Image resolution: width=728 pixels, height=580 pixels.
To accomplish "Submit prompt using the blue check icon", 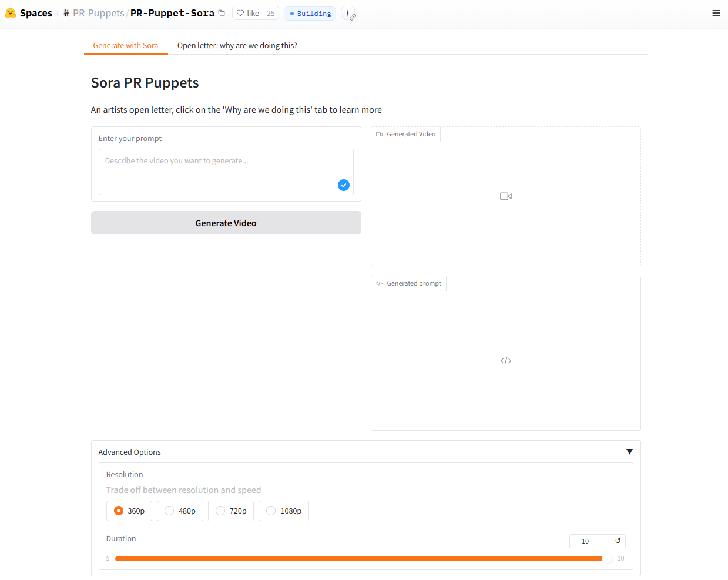I will 343,185.
